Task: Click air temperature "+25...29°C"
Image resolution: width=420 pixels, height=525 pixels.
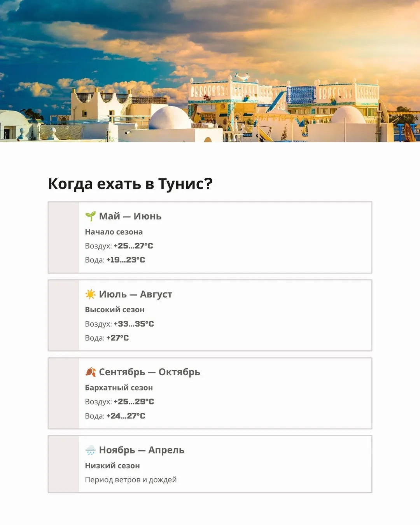Action: (x=134, y=401)
